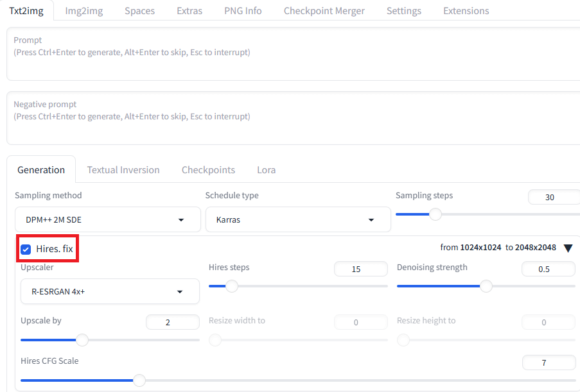Select the Textual Inversion tab
Image resolution: width=580 pixels, height=392 pixels.
[x=123, y=169]
